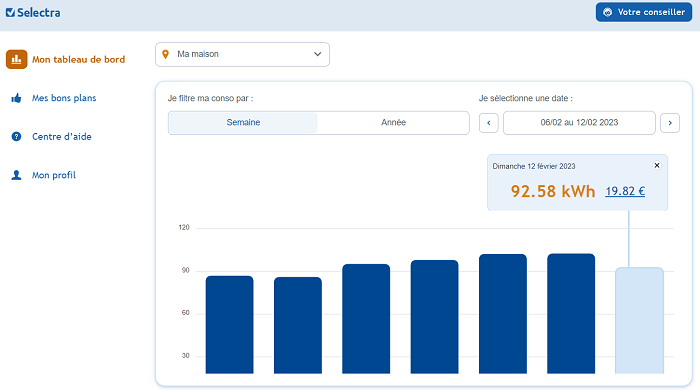Screen dimensions: 700x390
Task: Click the 60 axis label
Action: pos(186,313)
